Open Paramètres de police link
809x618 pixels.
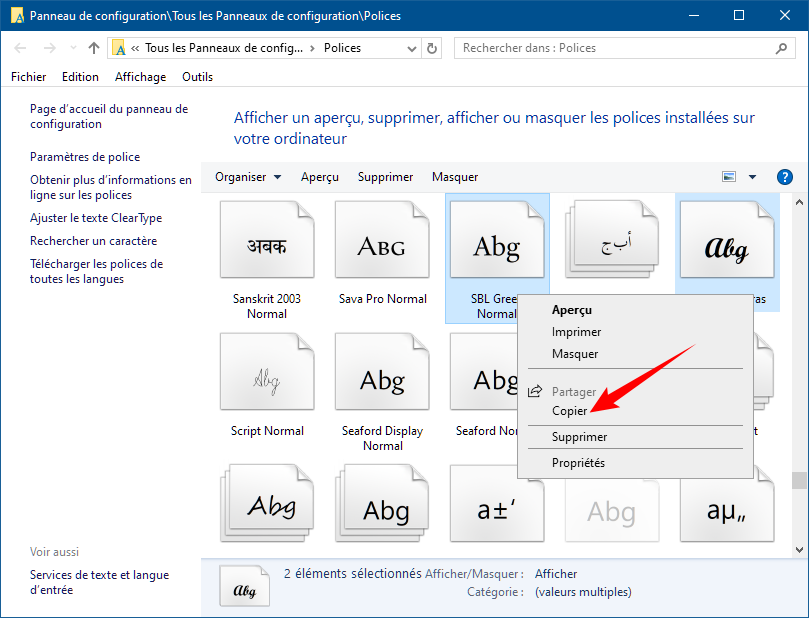coord(85,157)
